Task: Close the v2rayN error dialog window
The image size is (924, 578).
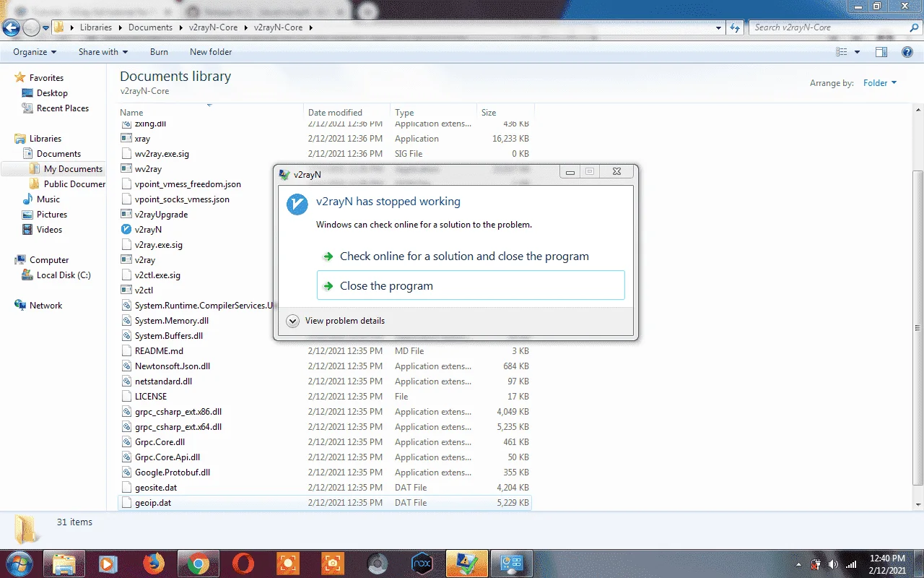Action: [616, 172]
